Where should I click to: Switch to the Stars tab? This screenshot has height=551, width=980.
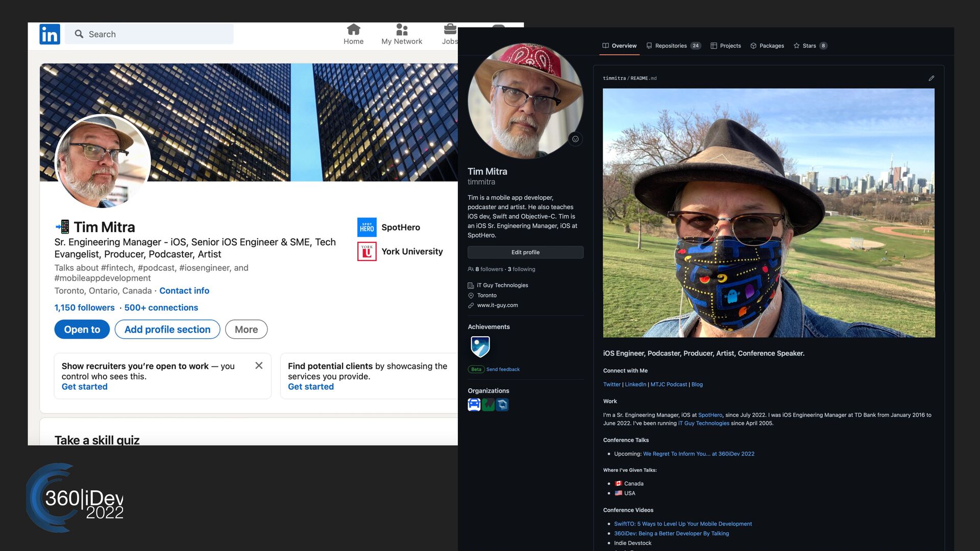[x=809, y=46]
